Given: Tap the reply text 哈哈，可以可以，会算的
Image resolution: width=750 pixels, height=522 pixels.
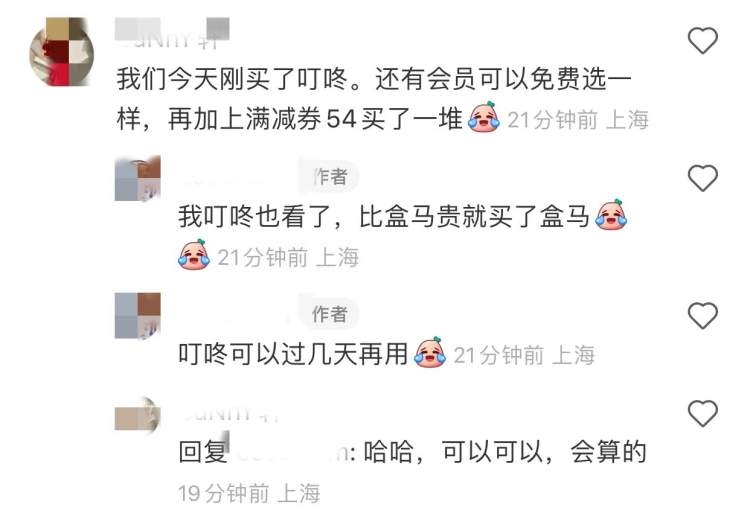Looking at the screenshot, I should click(x=505, y=452).
